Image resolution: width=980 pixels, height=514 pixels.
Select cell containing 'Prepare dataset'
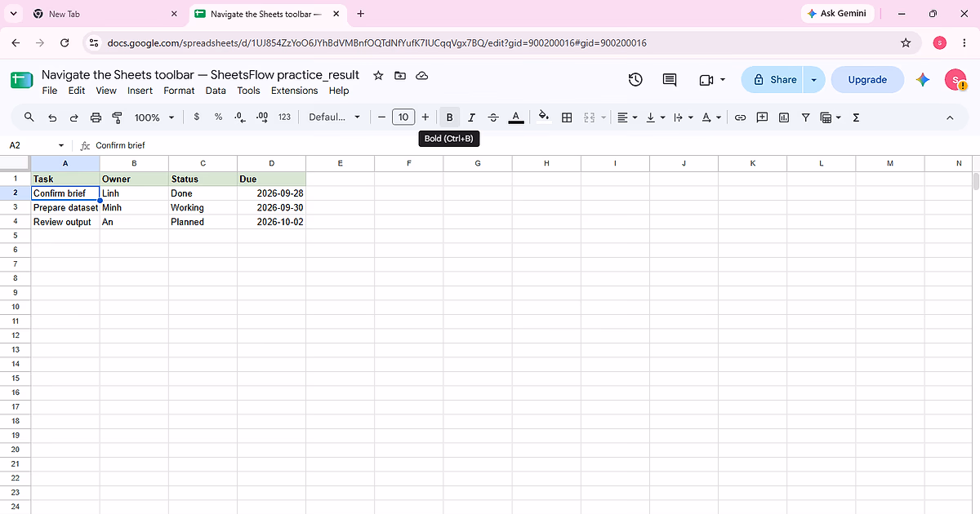(x=65, y=208)
